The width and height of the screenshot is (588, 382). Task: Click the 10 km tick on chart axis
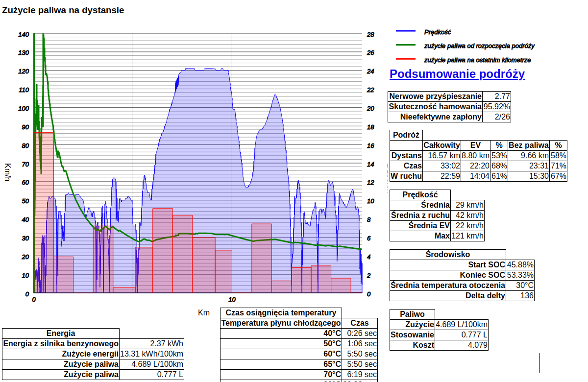tap(232, 299)
